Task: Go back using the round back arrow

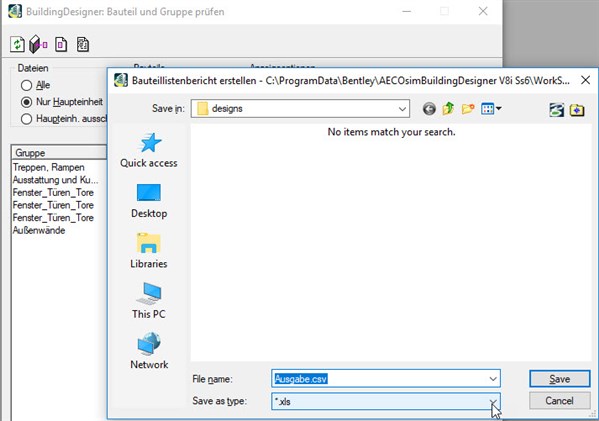Action: tap(429, 109)
